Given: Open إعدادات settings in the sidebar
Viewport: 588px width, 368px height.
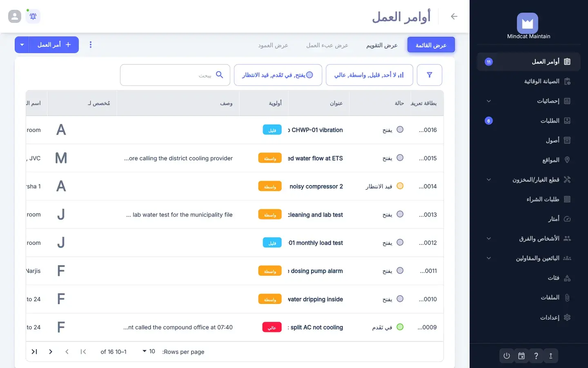Looking at the screenshot, I should (529, 317).
